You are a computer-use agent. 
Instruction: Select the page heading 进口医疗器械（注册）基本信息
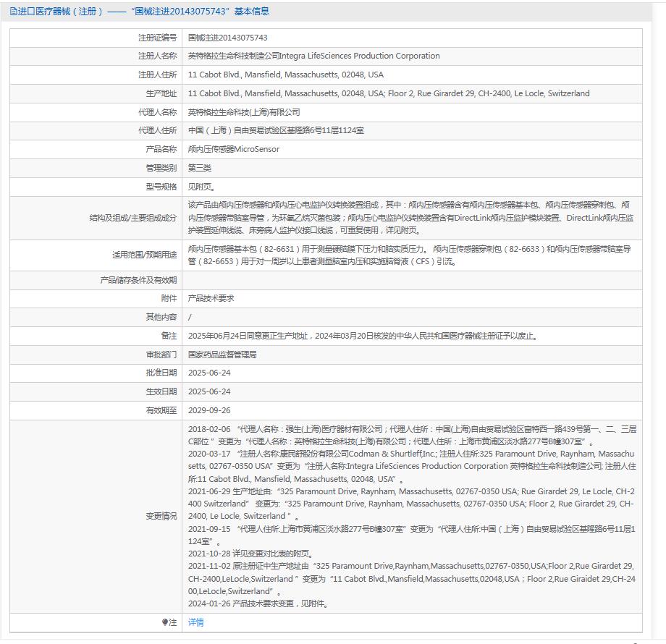[x=140, y=12]
